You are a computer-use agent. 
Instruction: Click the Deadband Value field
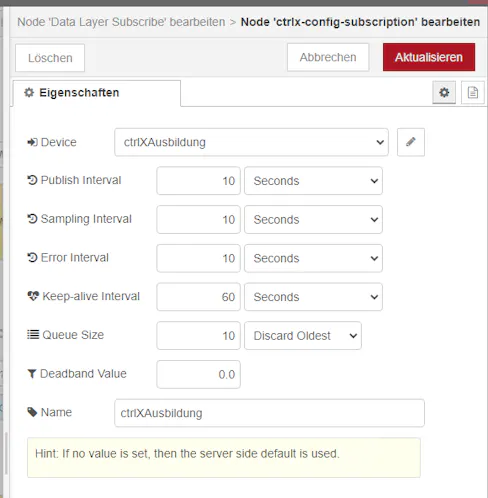198,374
